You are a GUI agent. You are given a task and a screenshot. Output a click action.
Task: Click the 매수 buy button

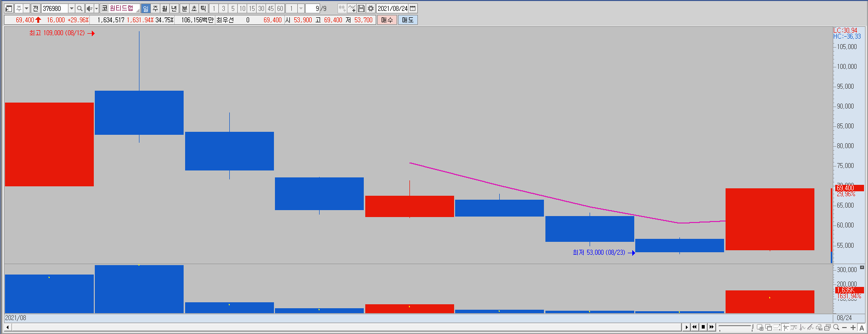(387, 20)
